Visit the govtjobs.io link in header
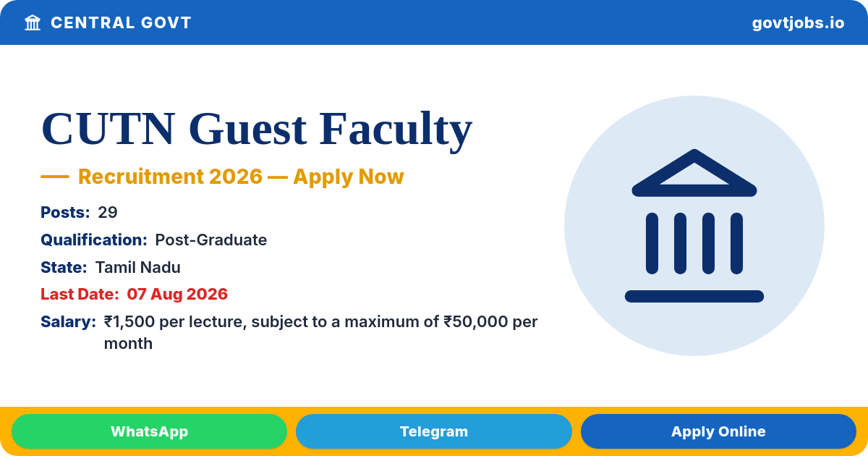This screenshot has height=456, width=868. [798, 22]
